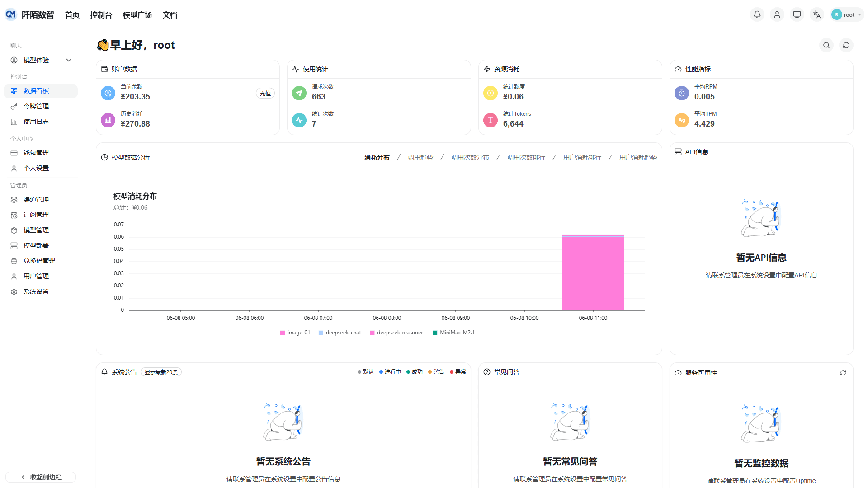Open 钱包管理 in the sidebar

41,153
